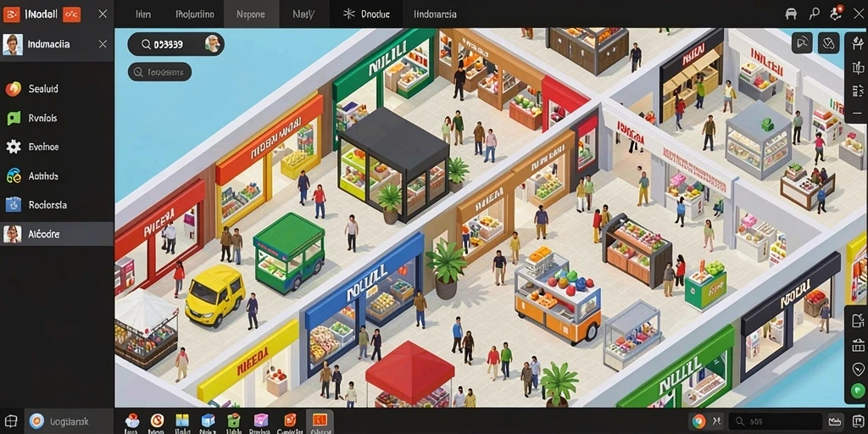Switch to the Nspone tab
Screen dimensions: 868x434
coord(250,14)
